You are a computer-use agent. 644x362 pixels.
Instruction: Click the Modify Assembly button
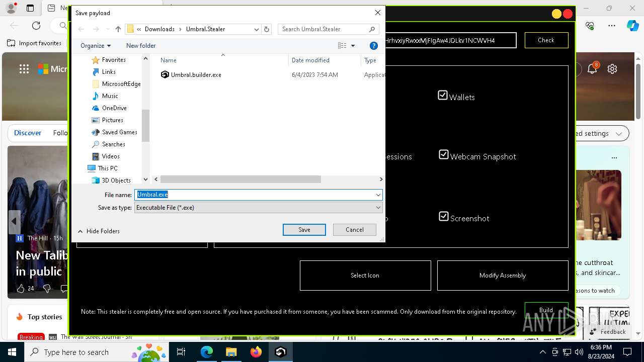tap(503, 276)
